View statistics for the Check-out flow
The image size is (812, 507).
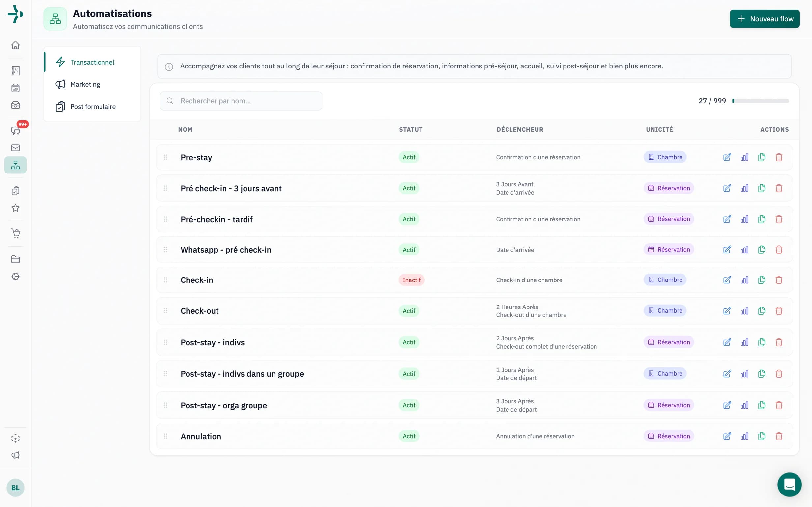click(744, 310)
